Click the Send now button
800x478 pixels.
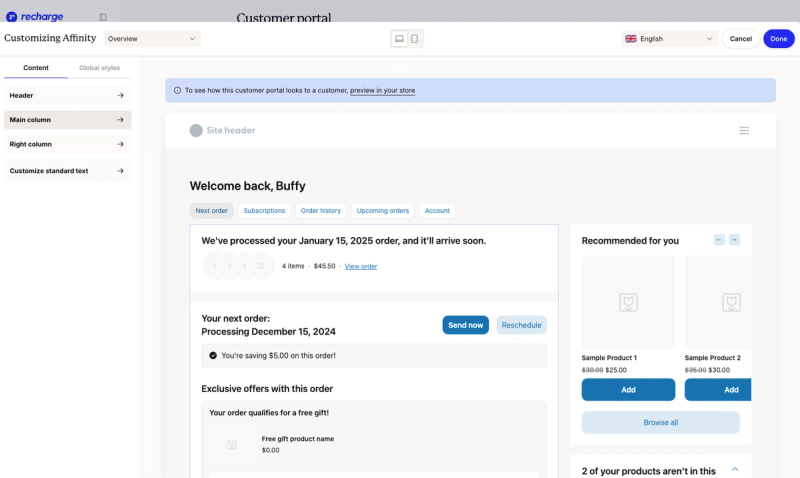(465, 325)
